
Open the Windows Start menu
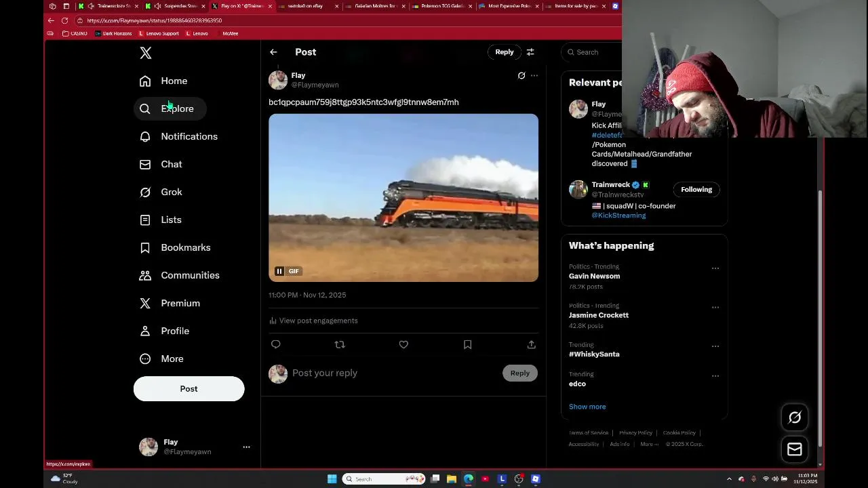[x=332, y=479]
